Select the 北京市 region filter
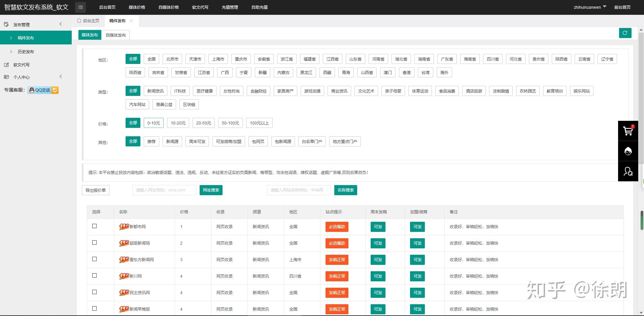 pyautogui.click(x=172, y=59)
